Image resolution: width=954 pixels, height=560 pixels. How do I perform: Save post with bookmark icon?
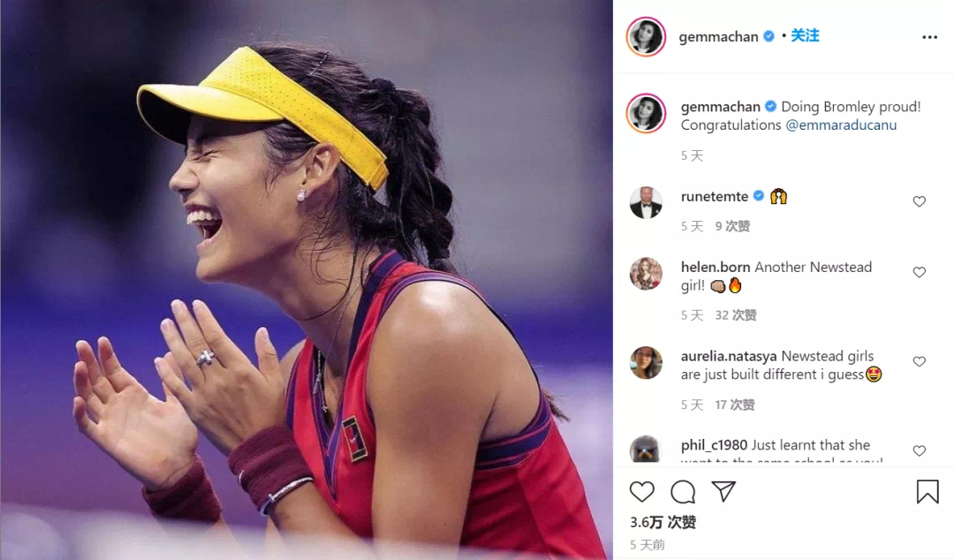click(x=927, y=491)
